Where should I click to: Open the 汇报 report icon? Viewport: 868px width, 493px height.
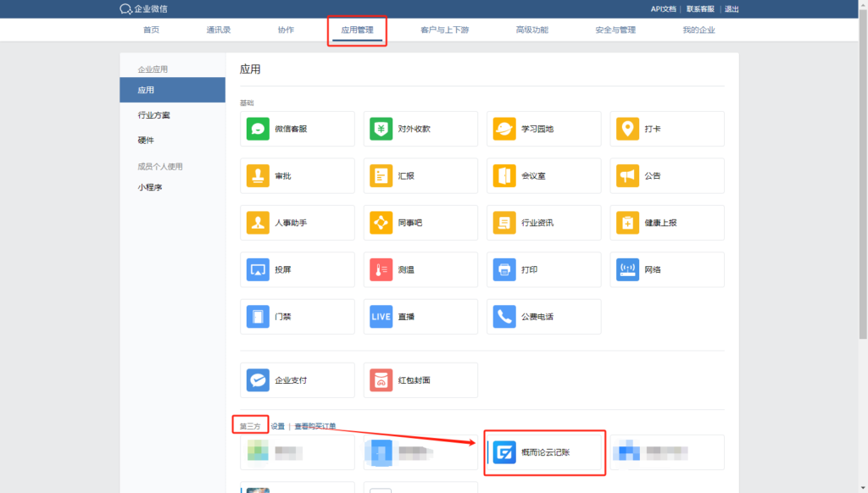pos(381,176)
